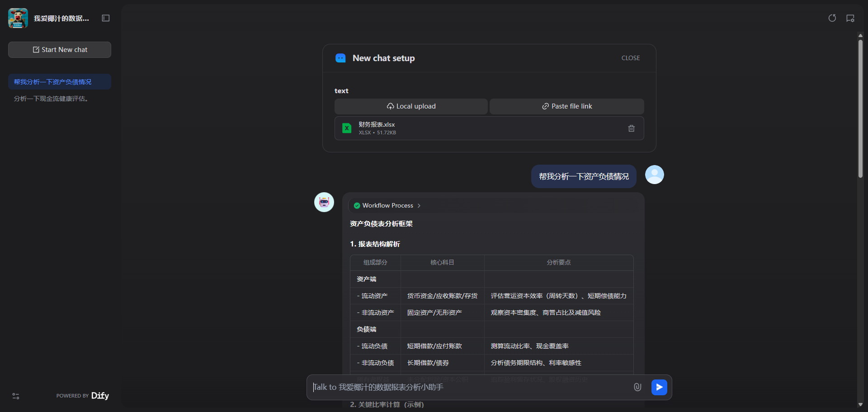
Task: Start a new chat
Action: point(60,50)
